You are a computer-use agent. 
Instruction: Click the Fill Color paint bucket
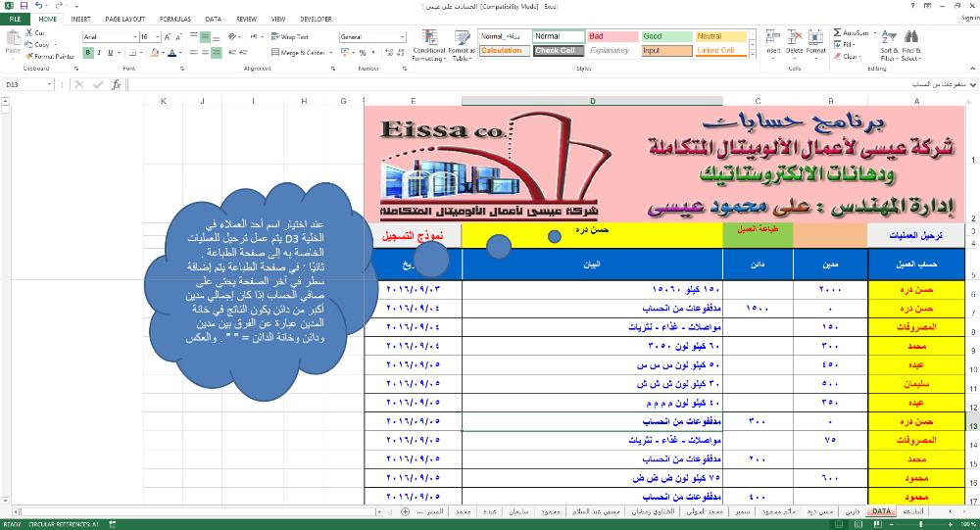coord(154,53)
